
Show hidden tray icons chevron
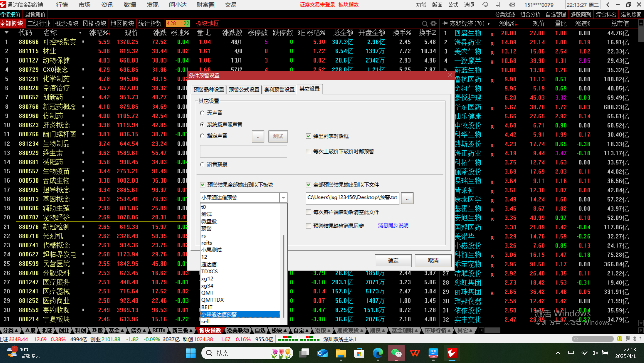coord(558,353)
